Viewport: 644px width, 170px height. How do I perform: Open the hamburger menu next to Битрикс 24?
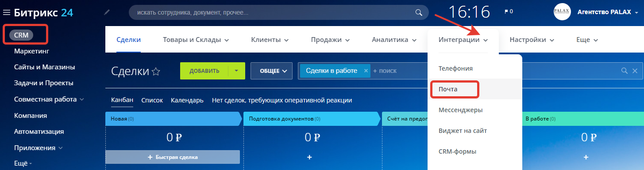(x=7, y=13)
